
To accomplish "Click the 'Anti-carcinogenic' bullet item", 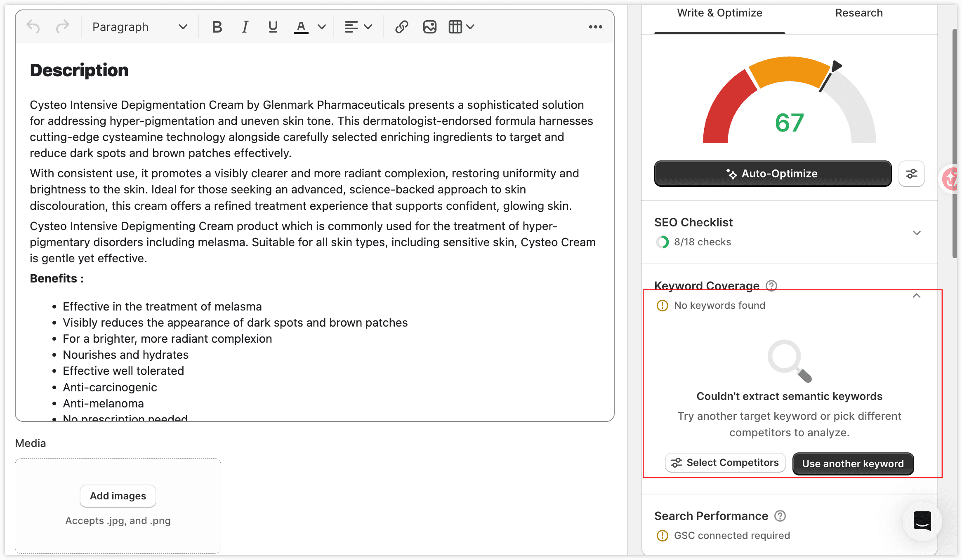I will tap(110, 387).
